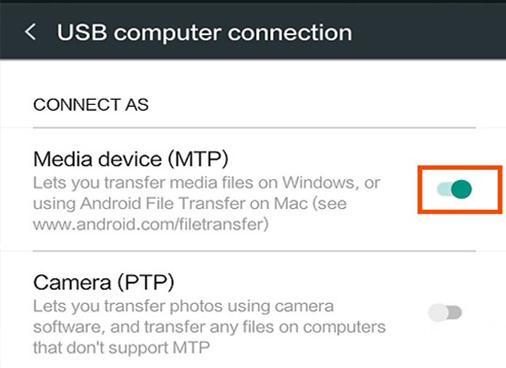Viewport: 506px width, 368px height.
Task: Click "Lets you transfer photos using camera" line
Action: tap(183, 306)
